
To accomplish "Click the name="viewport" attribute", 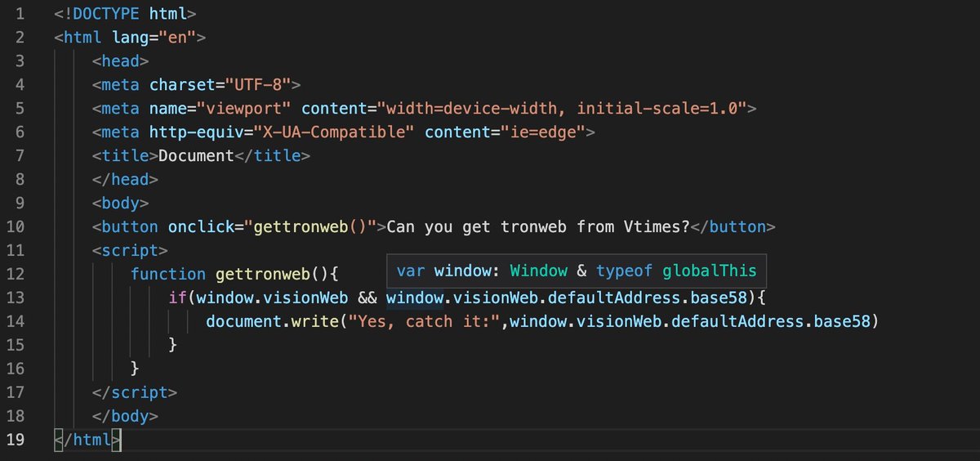I will click(220, 108).
